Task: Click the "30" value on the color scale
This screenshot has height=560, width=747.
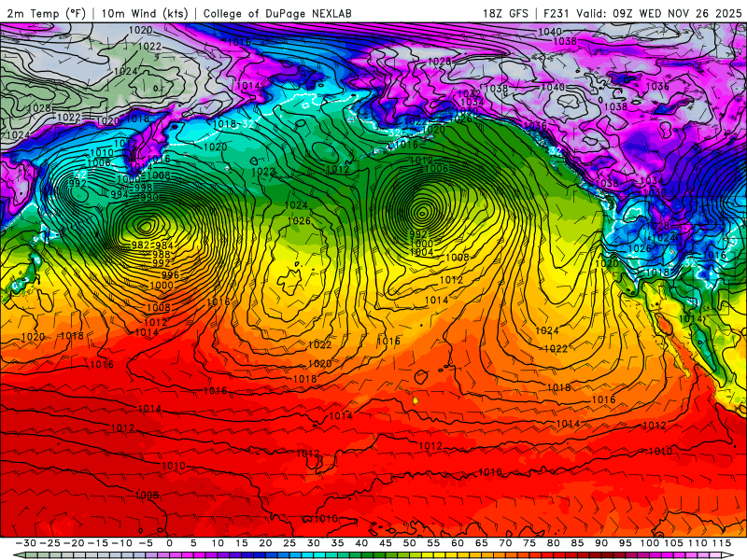Action: coord(313,543)
